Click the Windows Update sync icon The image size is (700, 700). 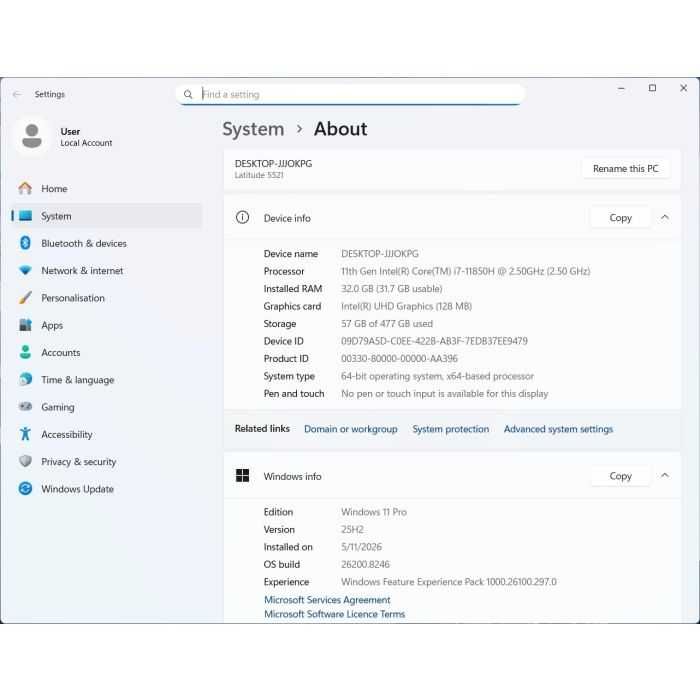[25, 488]
